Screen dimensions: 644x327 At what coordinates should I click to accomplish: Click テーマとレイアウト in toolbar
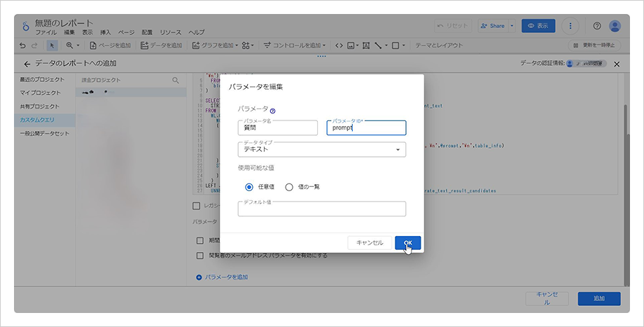(439, 46)
